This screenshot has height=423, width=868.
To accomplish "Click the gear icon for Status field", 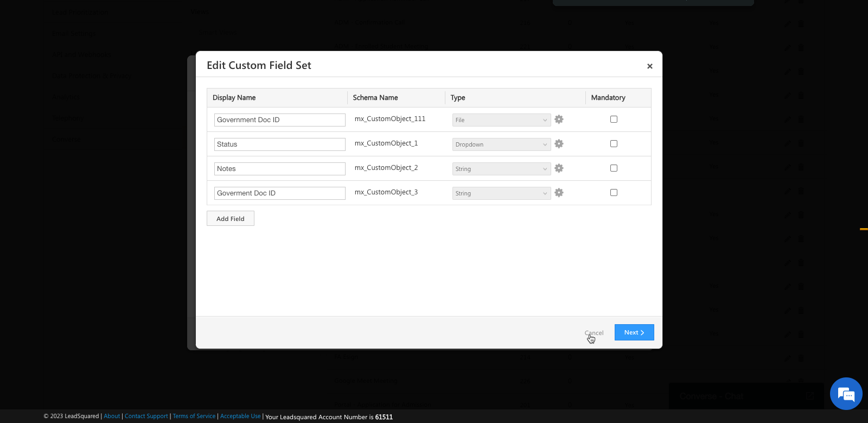I will click(559, 144).
